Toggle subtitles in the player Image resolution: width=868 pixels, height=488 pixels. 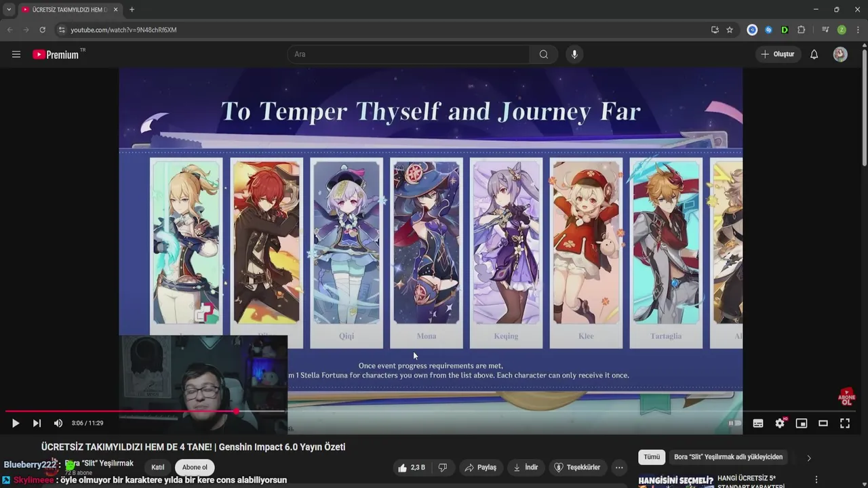[758, 423]
